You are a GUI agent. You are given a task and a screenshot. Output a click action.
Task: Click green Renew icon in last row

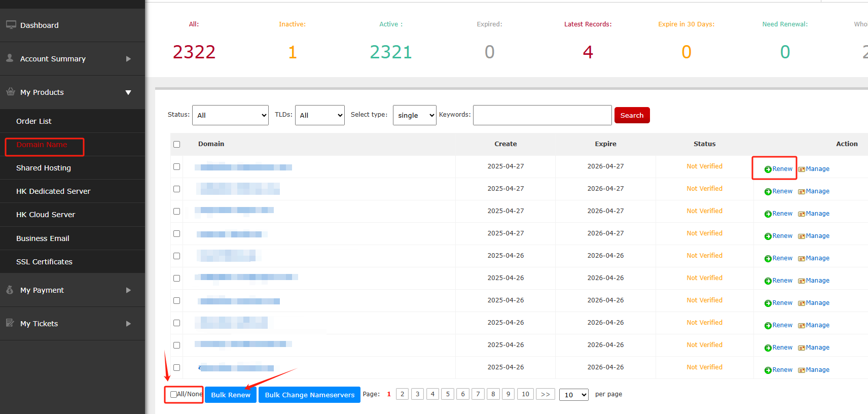coord(768,370)
